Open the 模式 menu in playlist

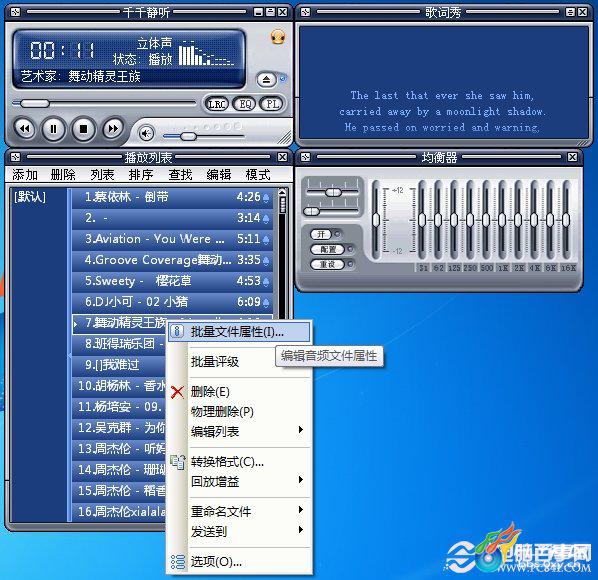(258, 175)
